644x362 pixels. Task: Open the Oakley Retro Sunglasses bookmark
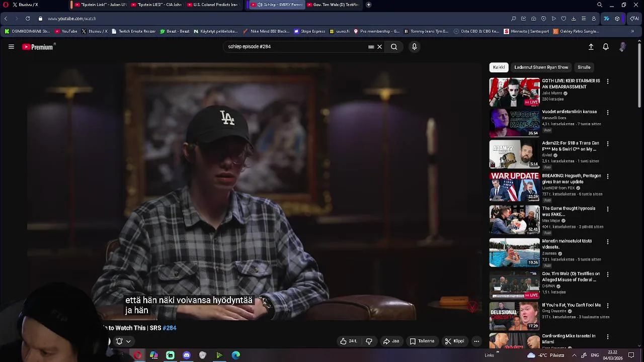(576, 31)
